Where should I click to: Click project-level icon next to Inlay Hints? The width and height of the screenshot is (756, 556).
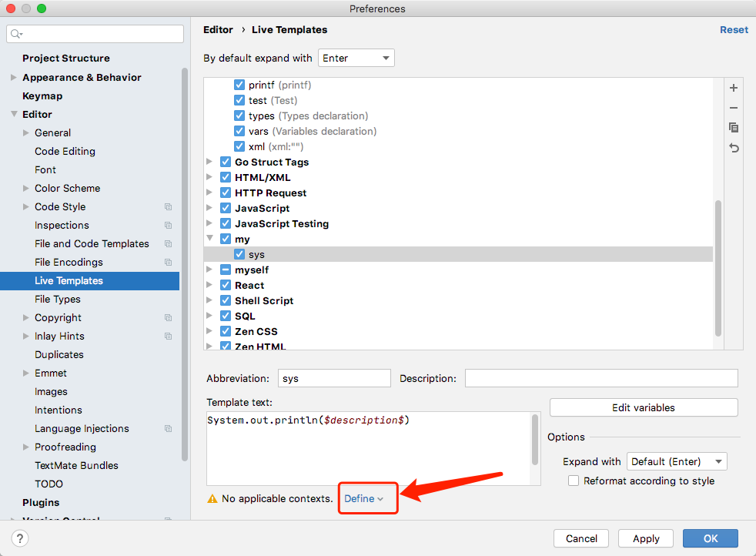point(169,336)
